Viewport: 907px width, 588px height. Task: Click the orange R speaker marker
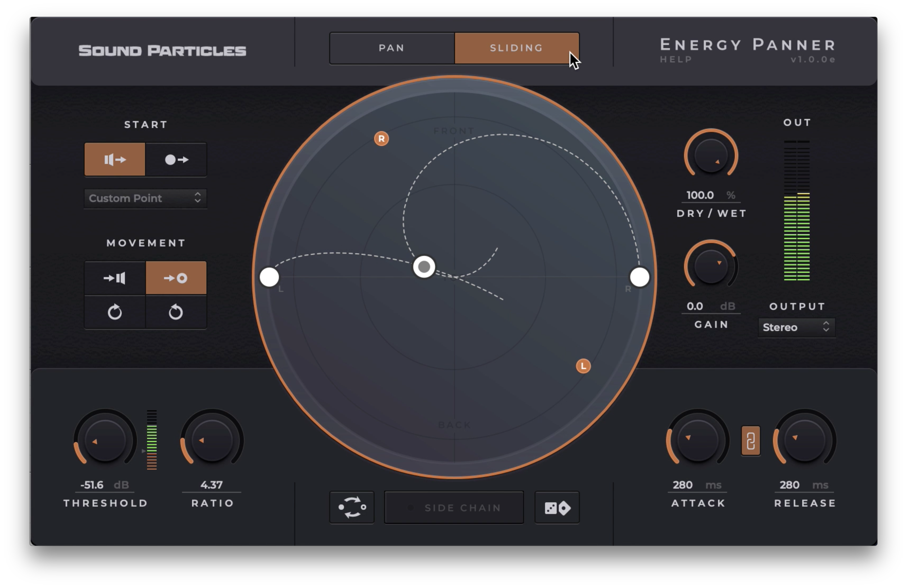[382, 139]
